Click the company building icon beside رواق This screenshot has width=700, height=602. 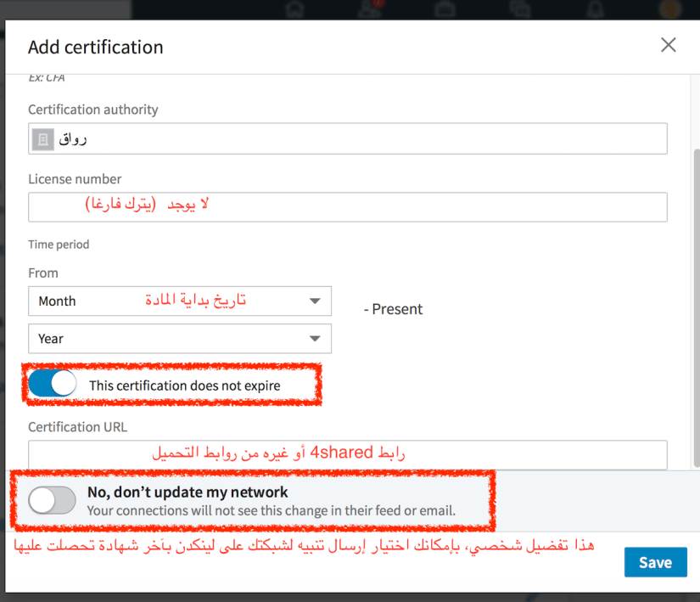(42, 138)
